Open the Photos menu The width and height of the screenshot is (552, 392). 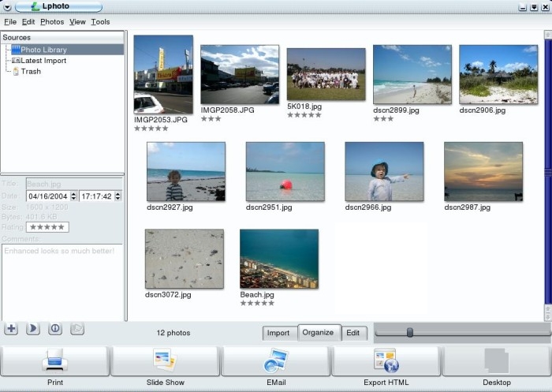click(52, 22)
